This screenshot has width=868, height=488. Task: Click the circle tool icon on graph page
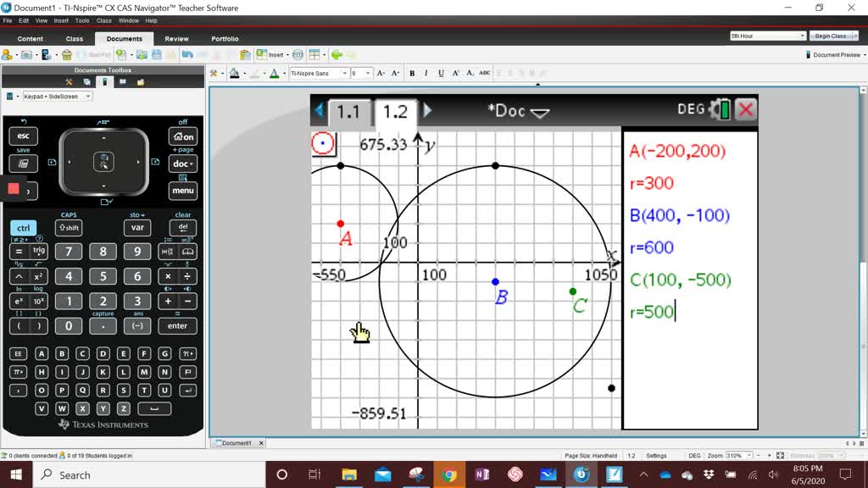point(323,144)
